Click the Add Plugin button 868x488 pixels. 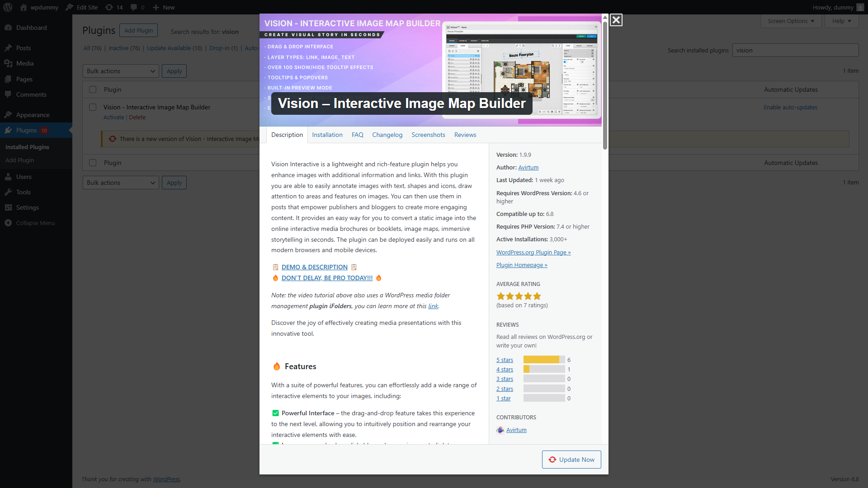tap(138, 30)
